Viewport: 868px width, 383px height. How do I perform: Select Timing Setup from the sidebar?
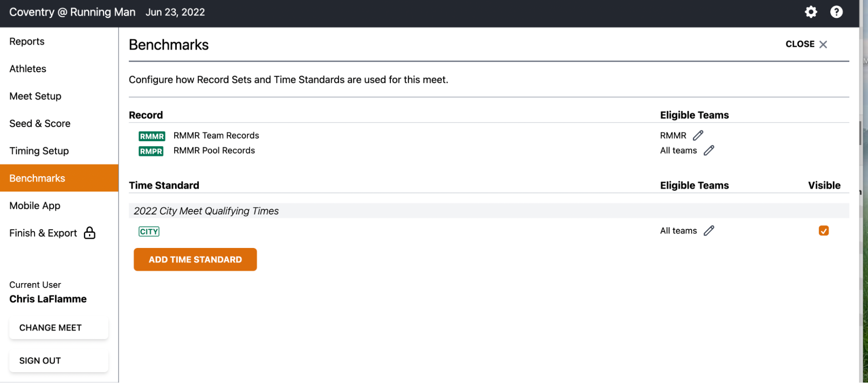tap(39, 151)
